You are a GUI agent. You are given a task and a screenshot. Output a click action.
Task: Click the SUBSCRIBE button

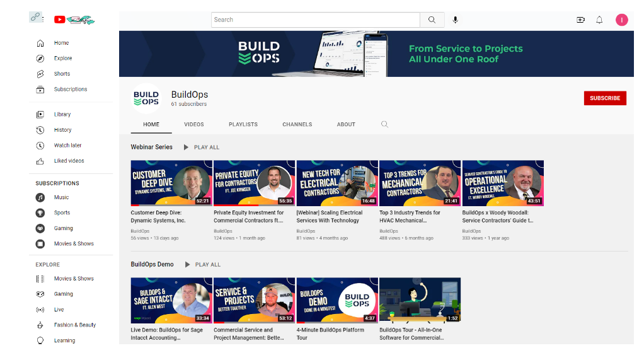pos(605,98)
